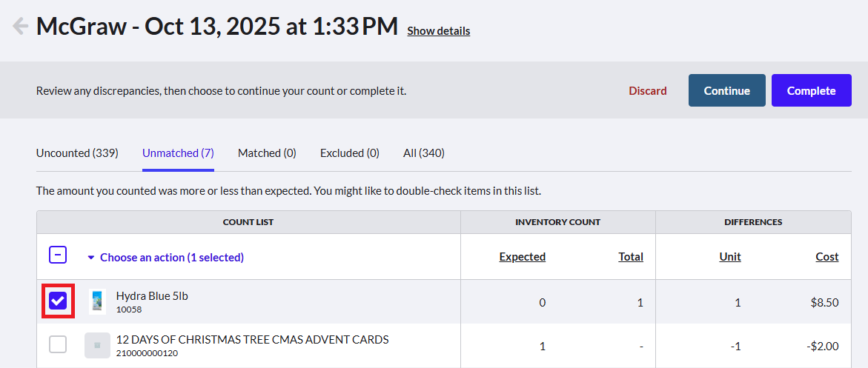
Task: Open the Matched (0) tab
Action: coord(267,153)
